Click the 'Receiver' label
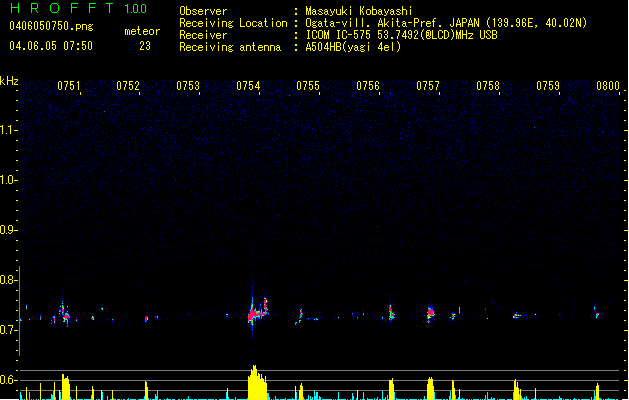The height and width of the screenshot is (400, 629). pyautogui.click(x=203, y=35)
